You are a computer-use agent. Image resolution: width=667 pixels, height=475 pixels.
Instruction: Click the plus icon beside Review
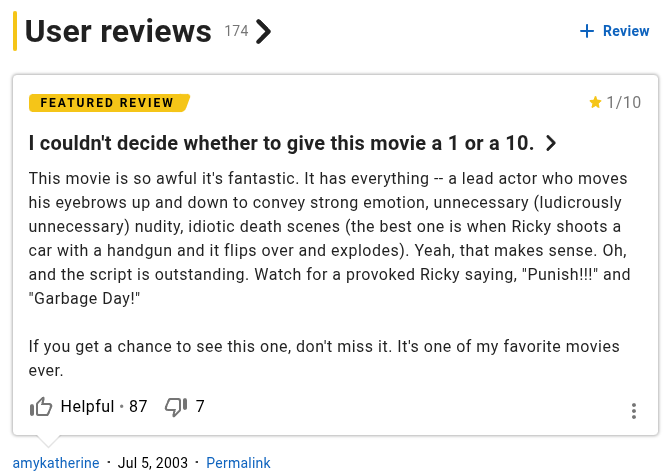587,31
